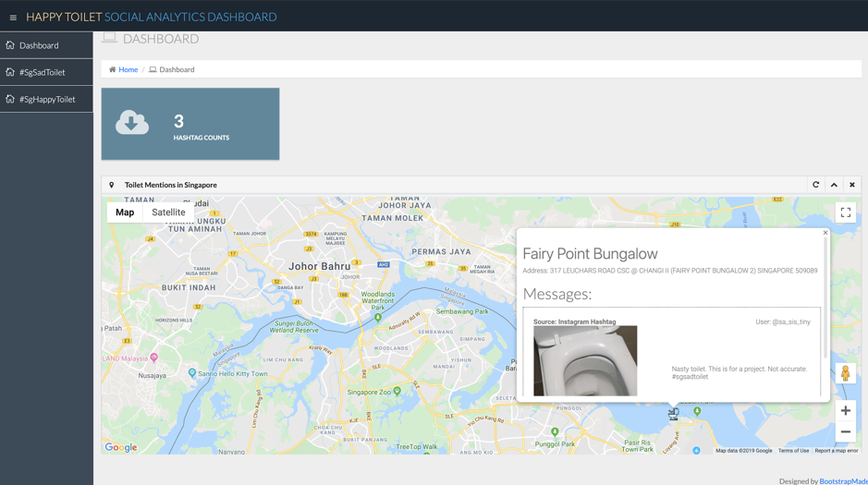The height and width of the screenshot is (485, 868).
Task: Click the hashtag counts cloud download icon
Action: pyautogui.click(x=132, y=123)
